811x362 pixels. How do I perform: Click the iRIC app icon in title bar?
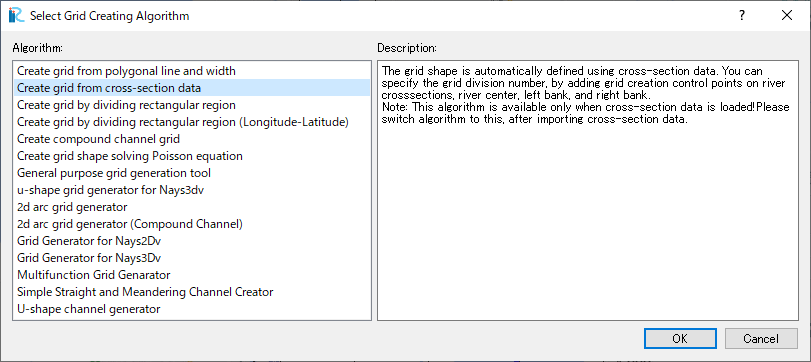[16, 16]
